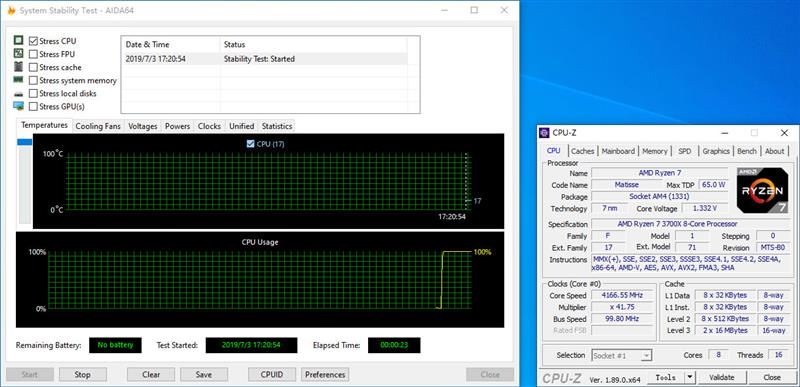
Task: Click the Close button in CPU-Z
Action: click(x=772, y=377)
